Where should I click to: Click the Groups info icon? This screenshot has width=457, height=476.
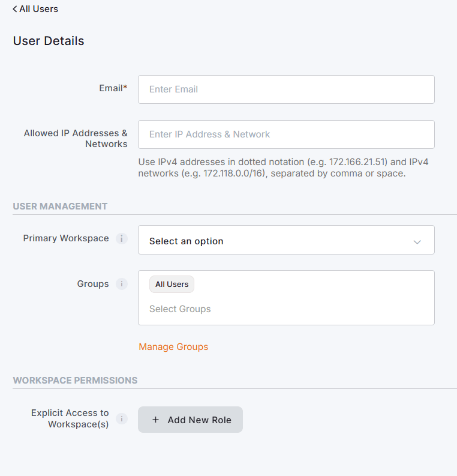coord(122,284)
